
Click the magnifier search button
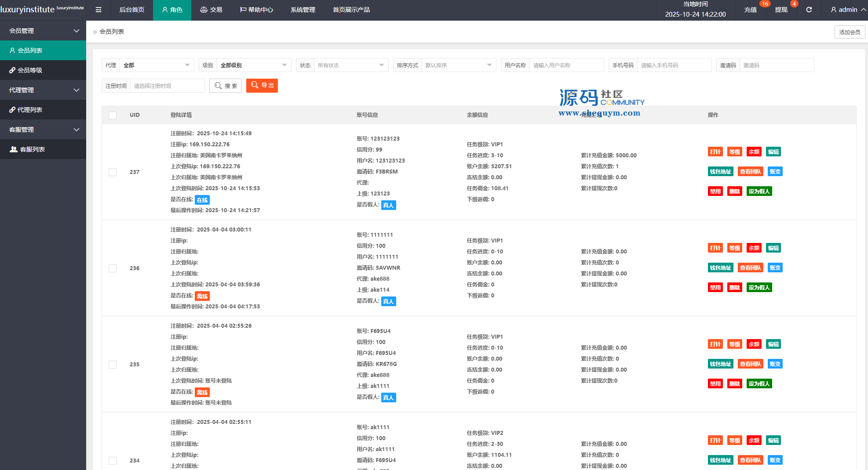226,86
